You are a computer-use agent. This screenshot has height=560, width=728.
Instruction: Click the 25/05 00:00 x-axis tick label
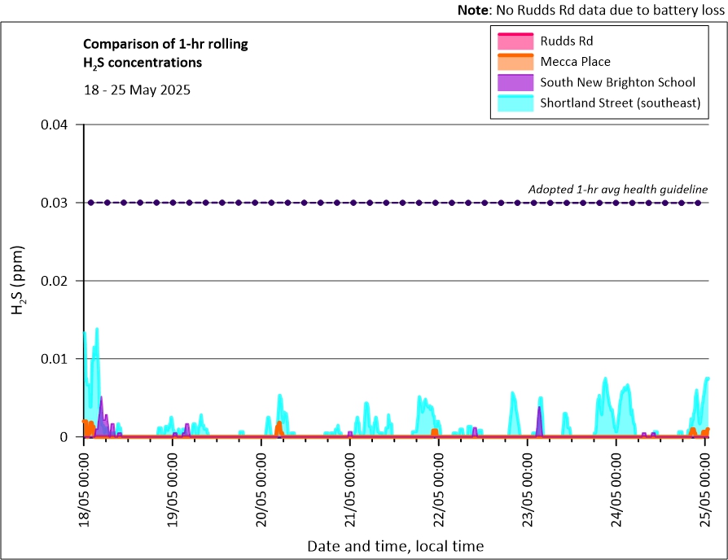[x=705, y=488]
